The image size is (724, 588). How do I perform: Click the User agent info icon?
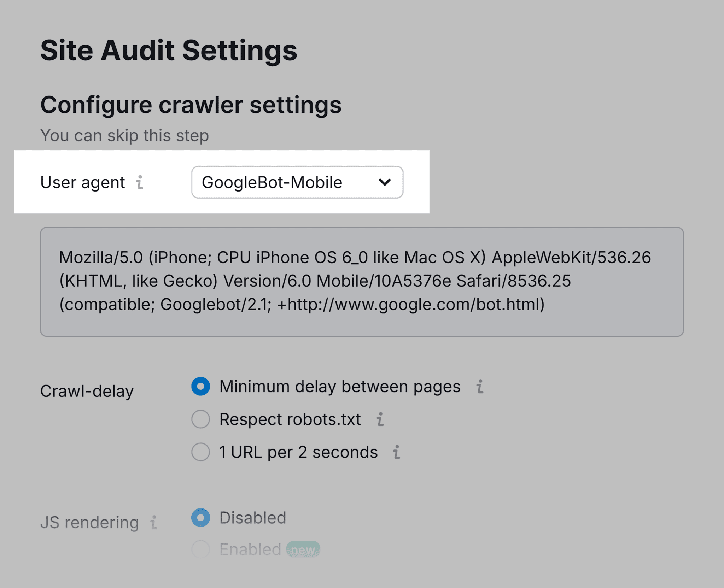(140, 183)
